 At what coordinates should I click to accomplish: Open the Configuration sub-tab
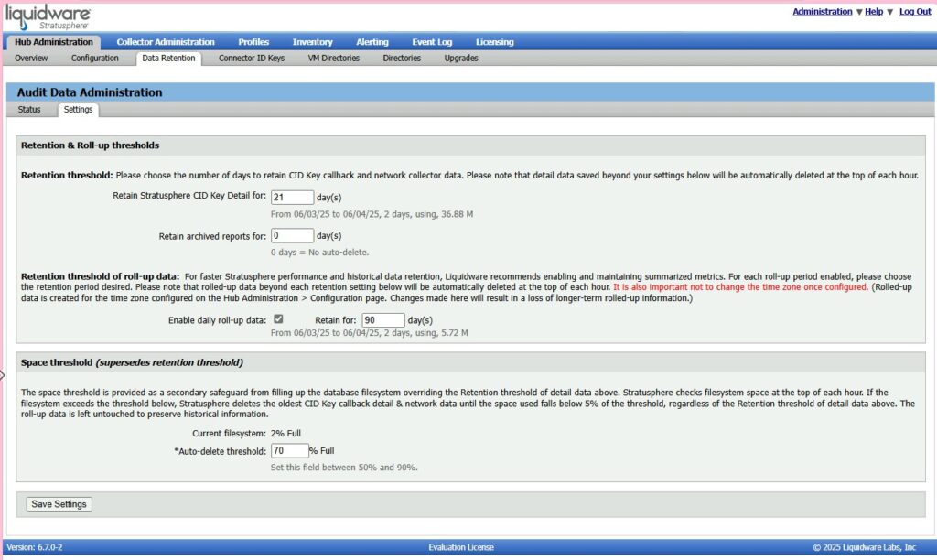(x=94, y=58)
